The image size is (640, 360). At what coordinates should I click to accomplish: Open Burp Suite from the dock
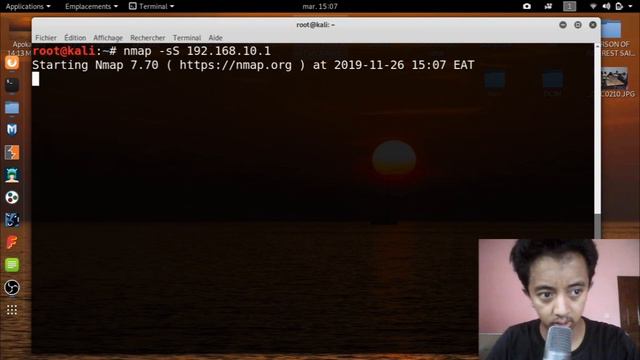pyautogui.click(x=12, y=153)
